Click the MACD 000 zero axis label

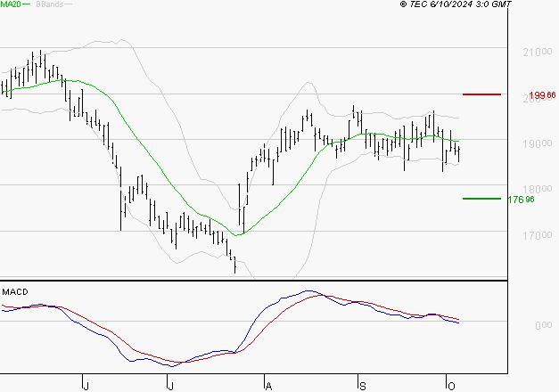(543, 325)
